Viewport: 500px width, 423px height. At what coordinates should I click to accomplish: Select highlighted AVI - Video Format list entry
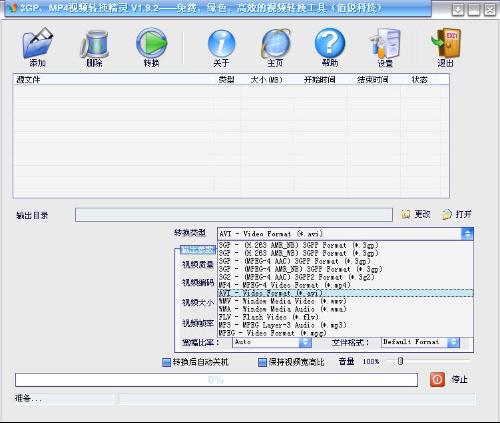point(345,293)
